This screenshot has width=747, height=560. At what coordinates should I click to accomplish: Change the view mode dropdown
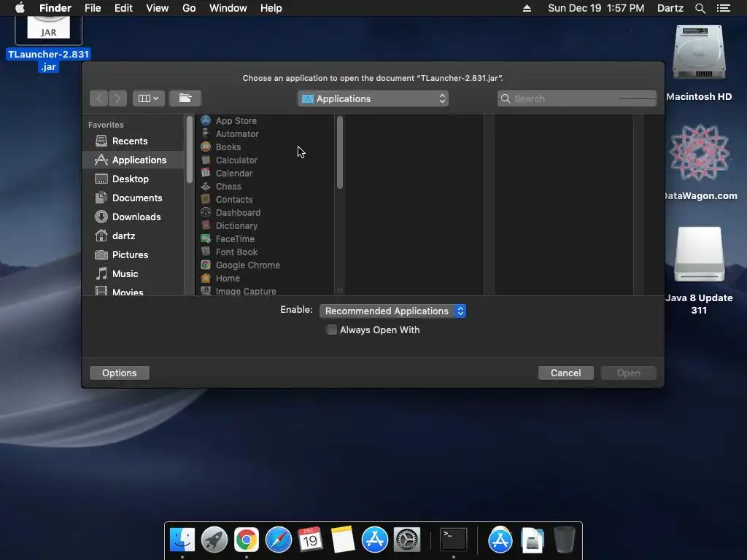(x=149, y=98)
